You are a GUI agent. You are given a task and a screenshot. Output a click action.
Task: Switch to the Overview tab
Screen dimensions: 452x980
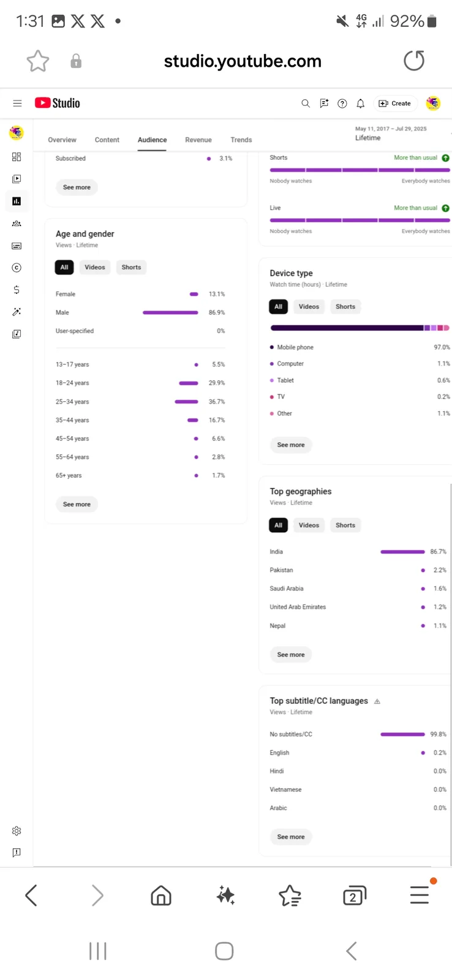tap(62, 140)
